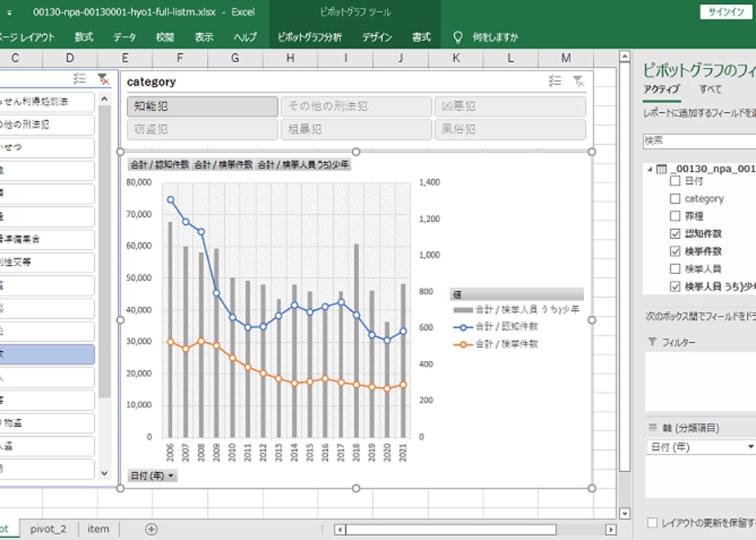Collapse the table tree in field list

(650, 169)
